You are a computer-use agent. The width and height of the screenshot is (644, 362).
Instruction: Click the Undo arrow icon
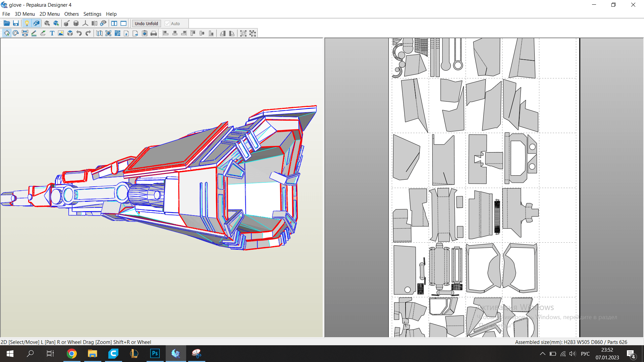pyautogui.click(x=79, y=33)
